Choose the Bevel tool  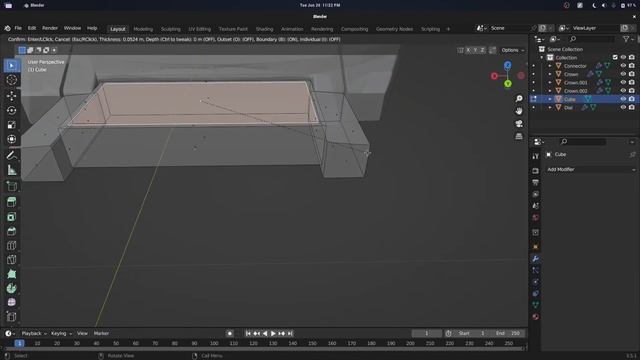[11, 231]
